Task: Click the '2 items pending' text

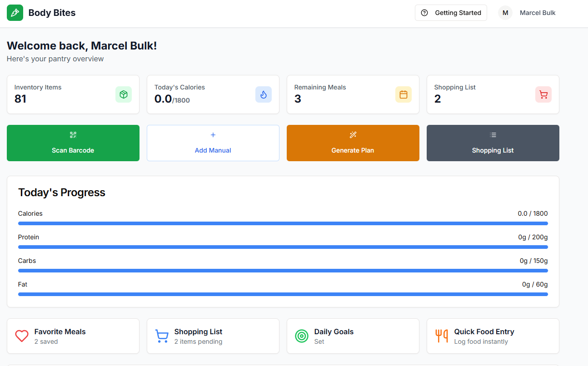Action: click(x=198, y=341)
